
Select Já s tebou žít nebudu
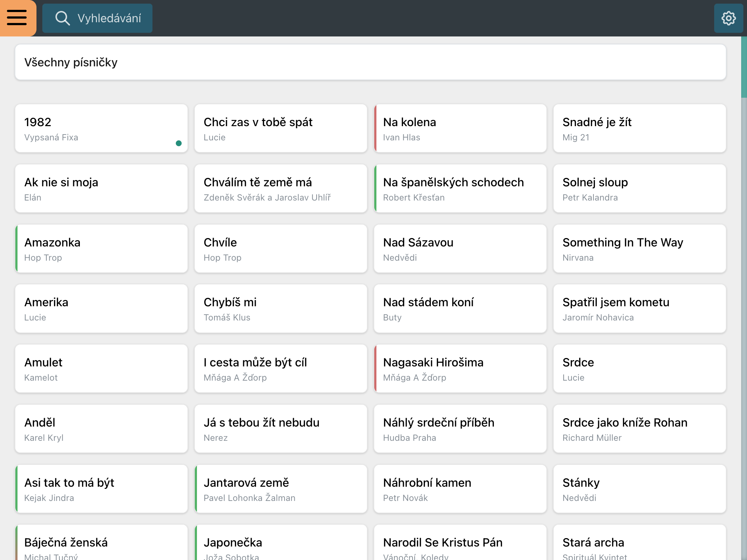(x=281, y=429)
